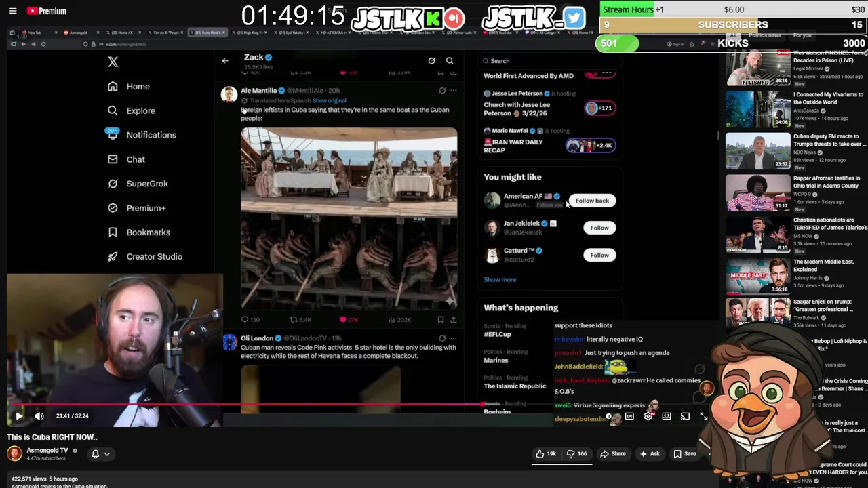Toggle subtitles with the captions icon

click(630, 417)
